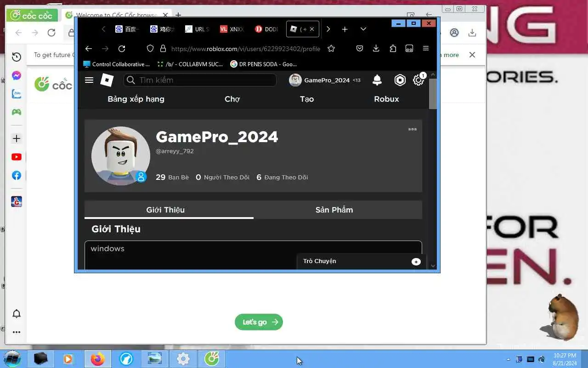Open the Roblox hamburger navigation menu
Viewport: 588px width, 368px height.
(89, 80)
